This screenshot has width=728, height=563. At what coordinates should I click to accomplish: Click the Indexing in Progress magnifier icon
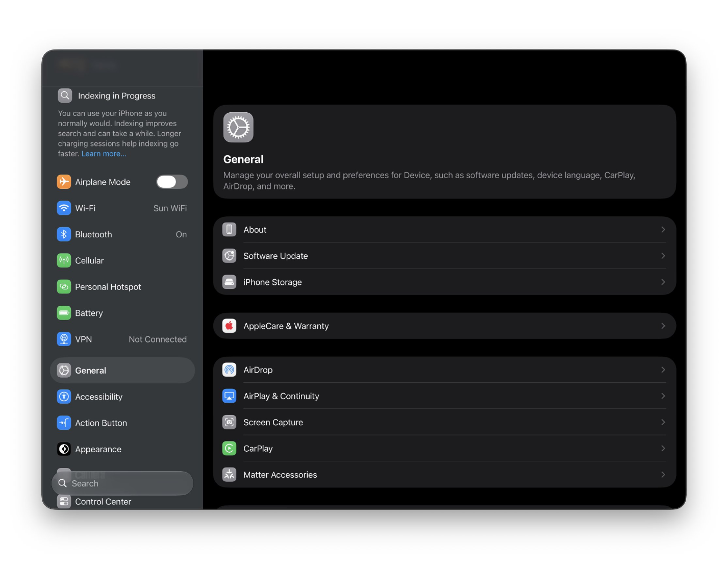pos(65,95)
